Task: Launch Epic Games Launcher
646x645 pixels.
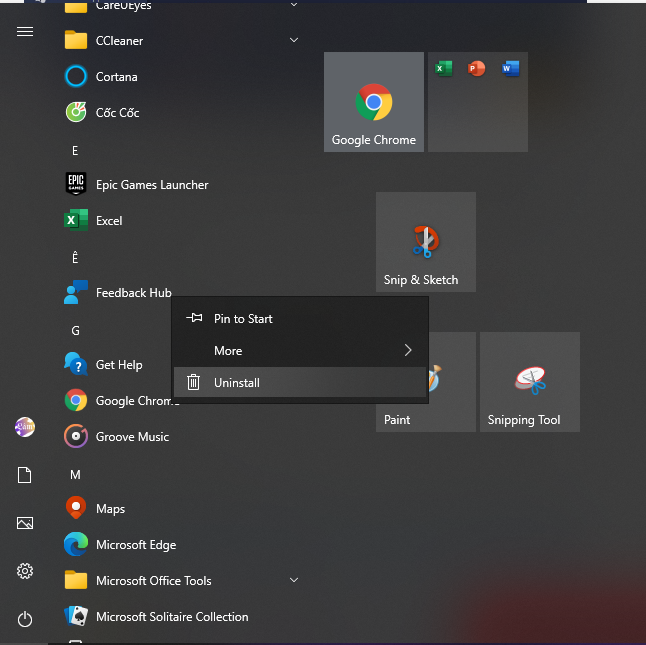Action: click(182, 185)
